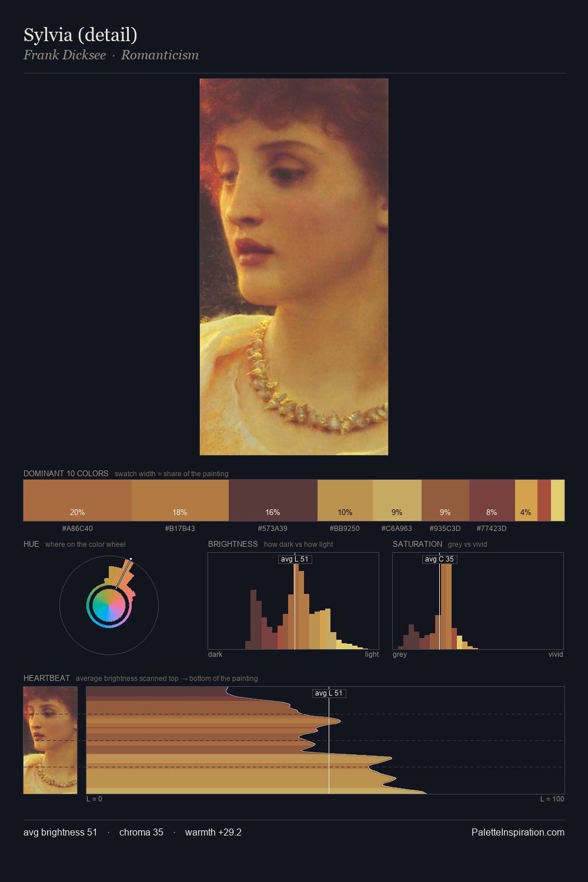Click the 'light' brightness axis label
The height and width of the screenshot is (882, 588).
point(372,654)
